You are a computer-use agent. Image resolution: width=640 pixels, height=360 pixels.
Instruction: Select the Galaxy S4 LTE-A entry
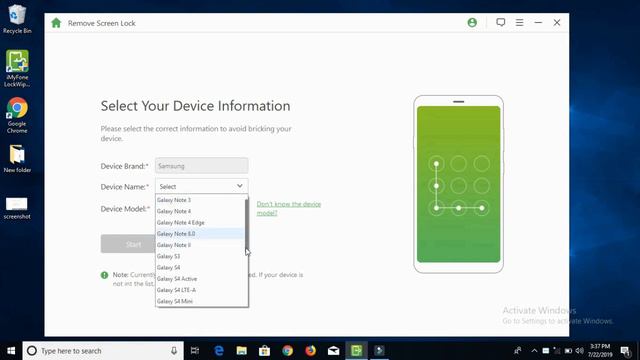(x=200, y=290)
